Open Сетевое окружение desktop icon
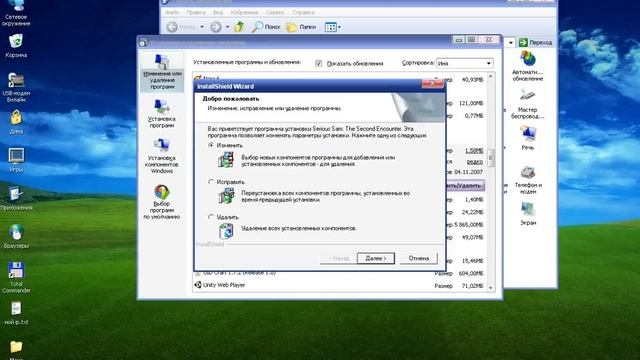The height and width of the screenshot is (360, 640). (16, 13)
